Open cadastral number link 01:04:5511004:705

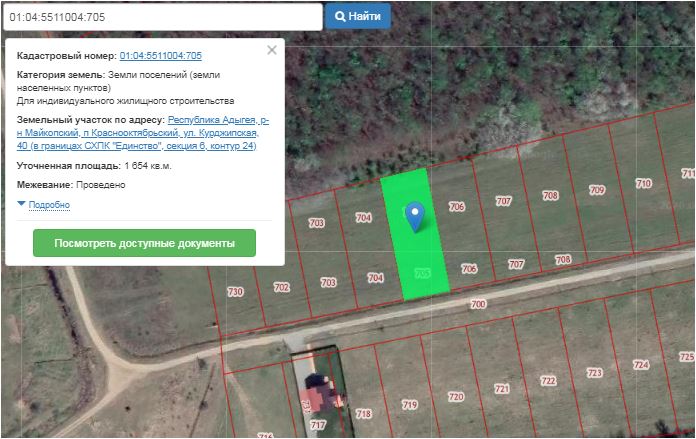[x=160, y=56]
